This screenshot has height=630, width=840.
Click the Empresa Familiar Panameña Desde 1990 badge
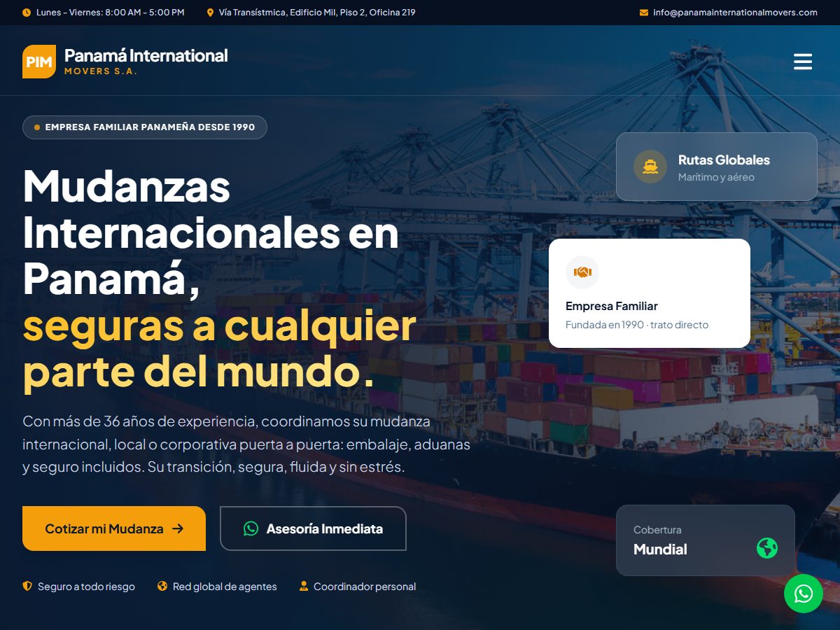pyautogui.click(x=145, y=127)
